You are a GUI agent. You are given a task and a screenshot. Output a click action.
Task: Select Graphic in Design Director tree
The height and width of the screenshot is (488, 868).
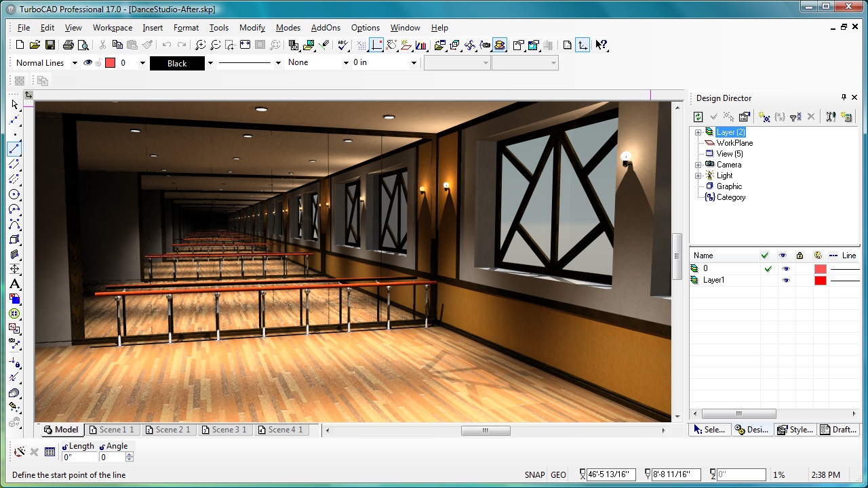(x=729, y=186)
